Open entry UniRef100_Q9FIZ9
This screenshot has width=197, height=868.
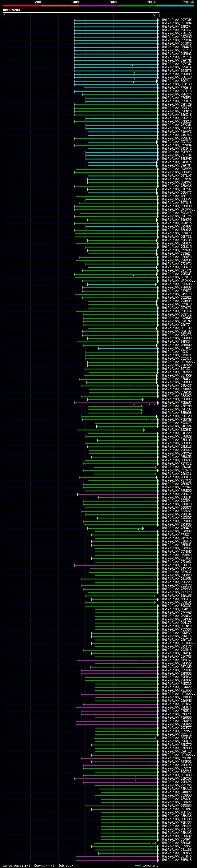click(x=177, y=104)
